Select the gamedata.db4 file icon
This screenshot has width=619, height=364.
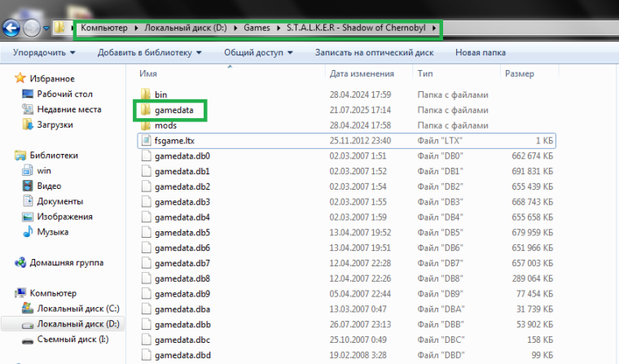click(146, 217)
